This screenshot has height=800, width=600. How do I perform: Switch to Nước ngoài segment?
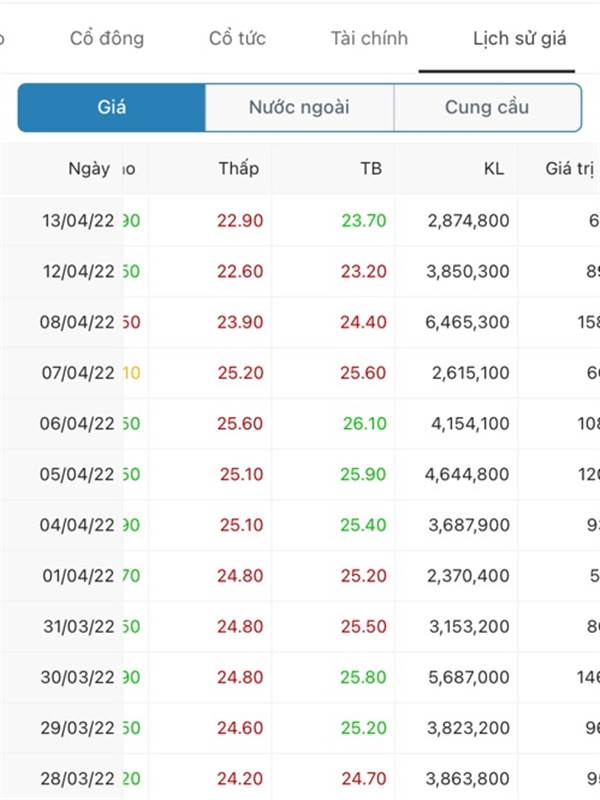pyautogui.click(x=299, y=108)
